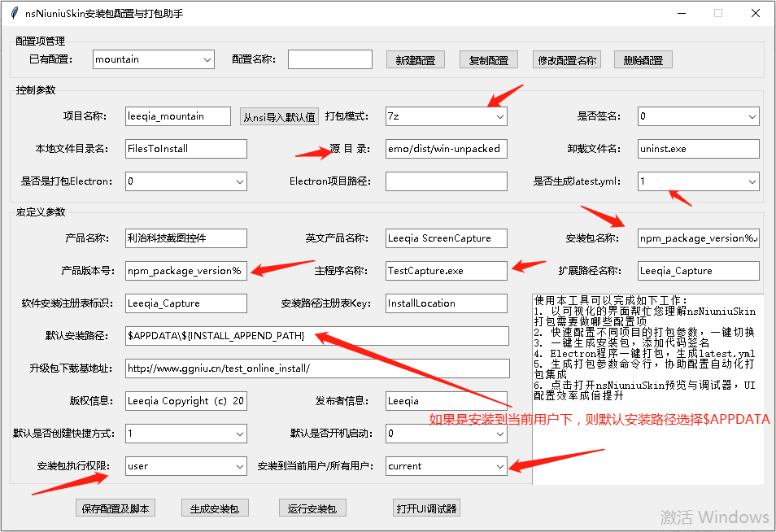Edit the 项目名称 field leeqia_mountain
776x532 pixels.
pyautogui.click(x=177, y=116)
